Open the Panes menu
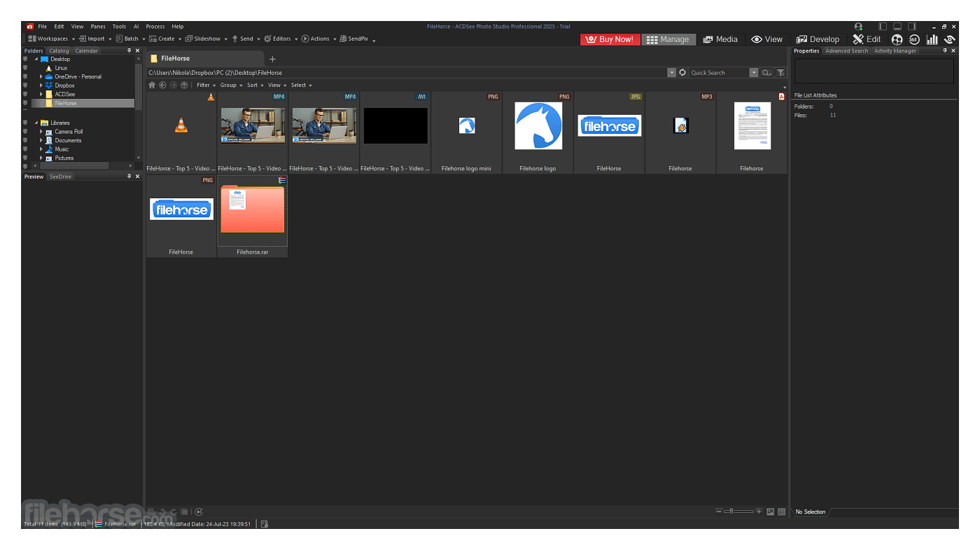Screen dimensions: 980x550 point(98,27)
